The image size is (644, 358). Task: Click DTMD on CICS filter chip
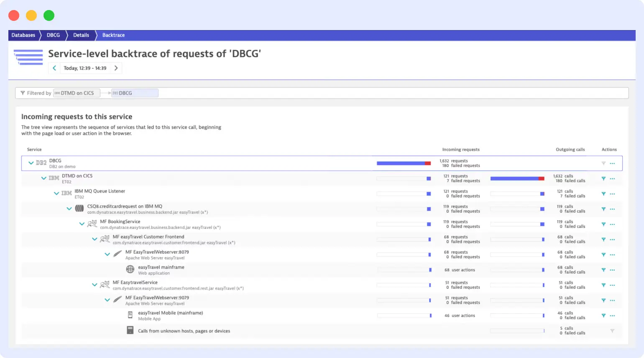(77, 93)
